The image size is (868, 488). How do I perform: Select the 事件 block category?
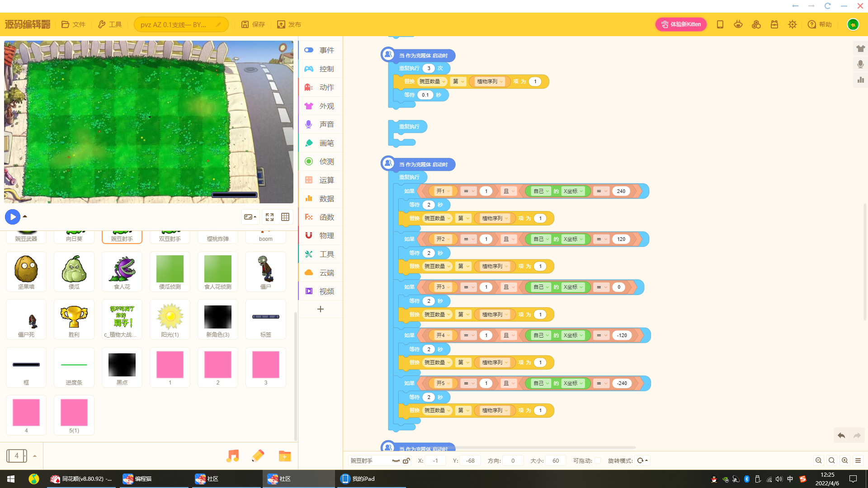point(321,50)
